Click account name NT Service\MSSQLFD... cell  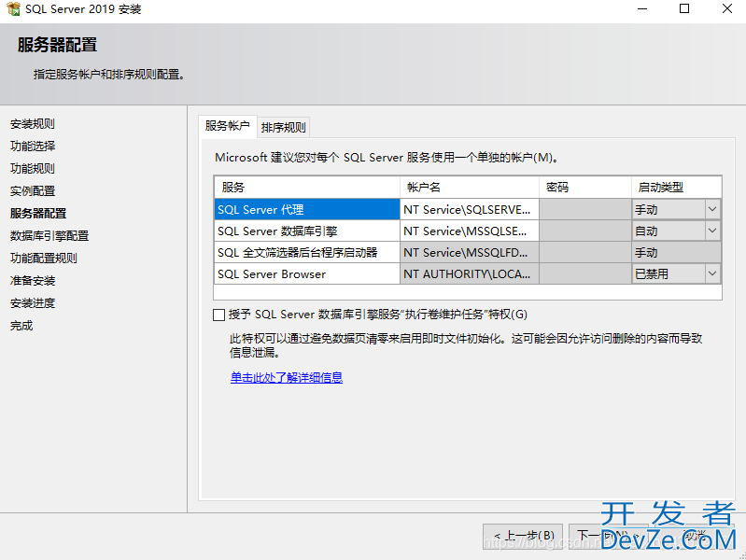tap(469, 252)
